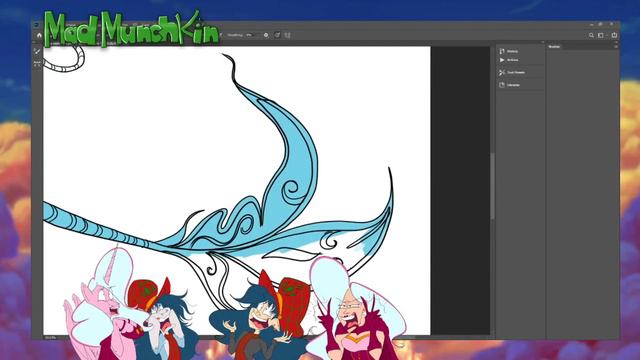
Task: Open the workspace switcher icon
Action: click(x=601, y=36)
